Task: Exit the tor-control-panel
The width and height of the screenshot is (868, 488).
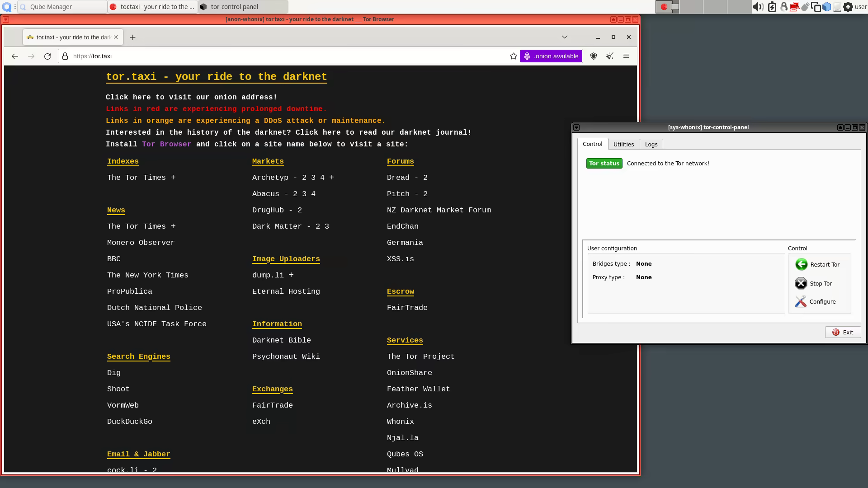Action: click(x=843, y=332)
